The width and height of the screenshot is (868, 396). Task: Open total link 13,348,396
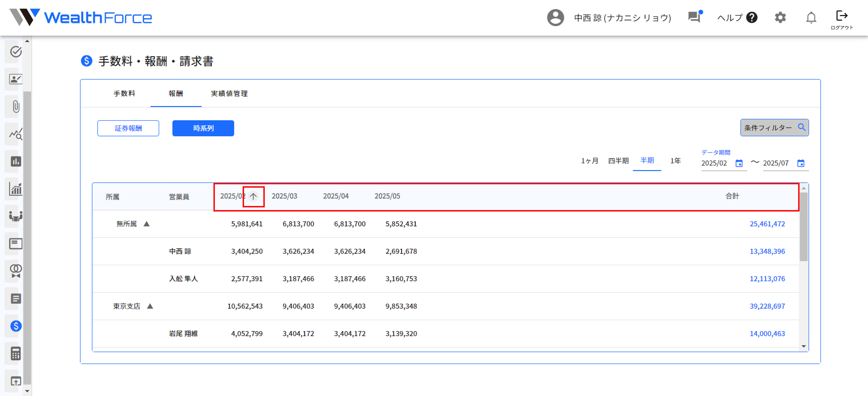point(767,251)
